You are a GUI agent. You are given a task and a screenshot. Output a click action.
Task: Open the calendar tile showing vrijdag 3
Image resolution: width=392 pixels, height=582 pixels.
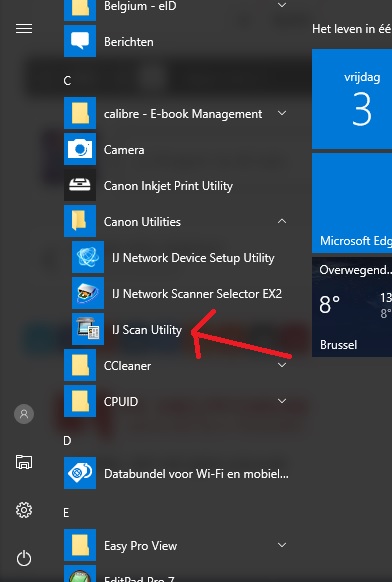pos(352,99)
